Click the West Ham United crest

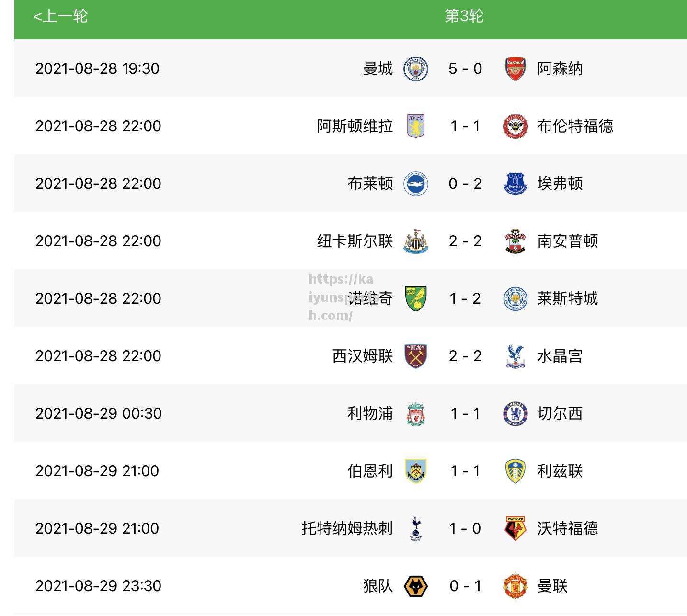tap(416, 356)
